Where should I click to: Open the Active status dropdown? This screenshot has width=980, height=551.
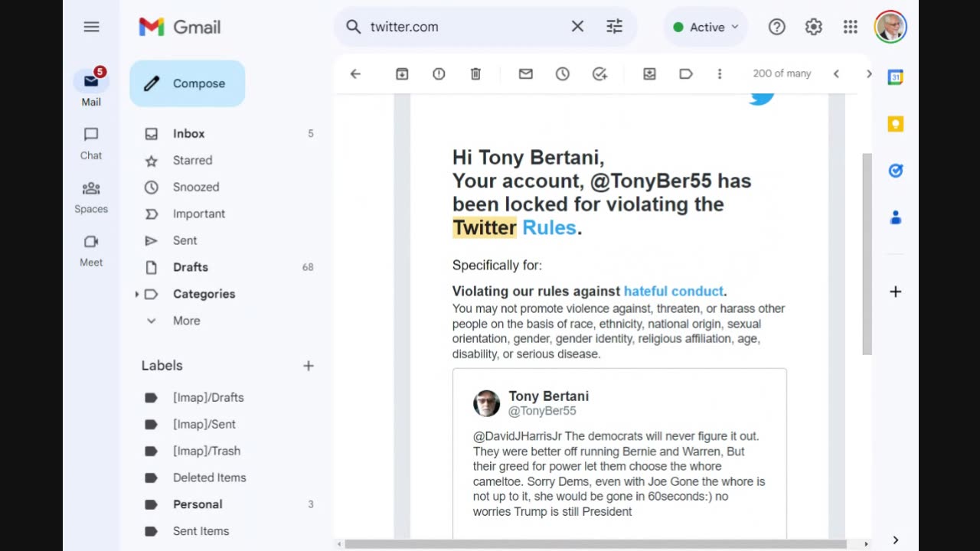coord(706,27)
